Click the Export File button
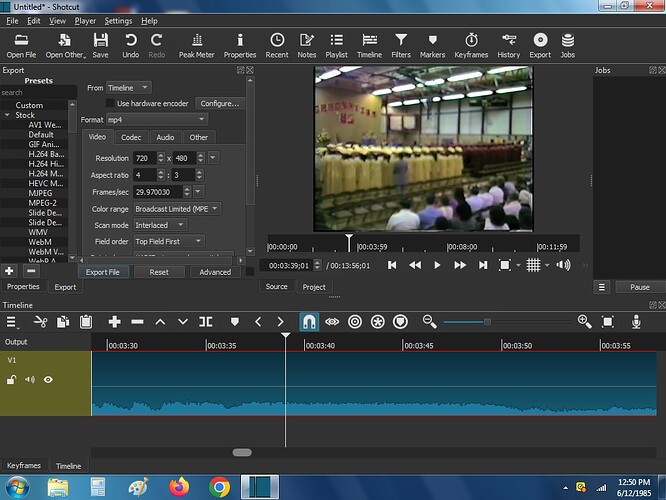This screenshot has height=500, width=666. (x=103, y=272)
